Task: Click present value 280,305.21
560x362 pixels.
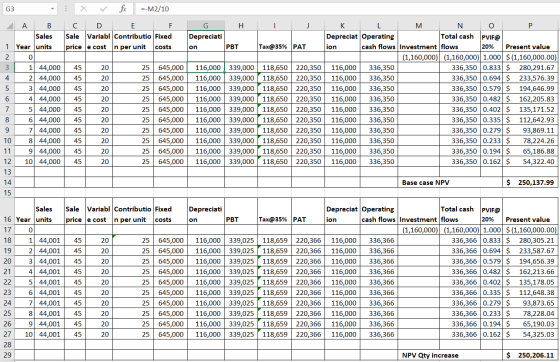Action: click(530, 240)
